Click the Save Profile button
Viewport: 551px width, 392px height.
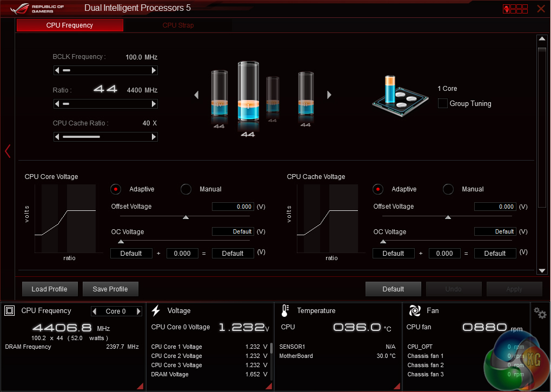[110, 289]
